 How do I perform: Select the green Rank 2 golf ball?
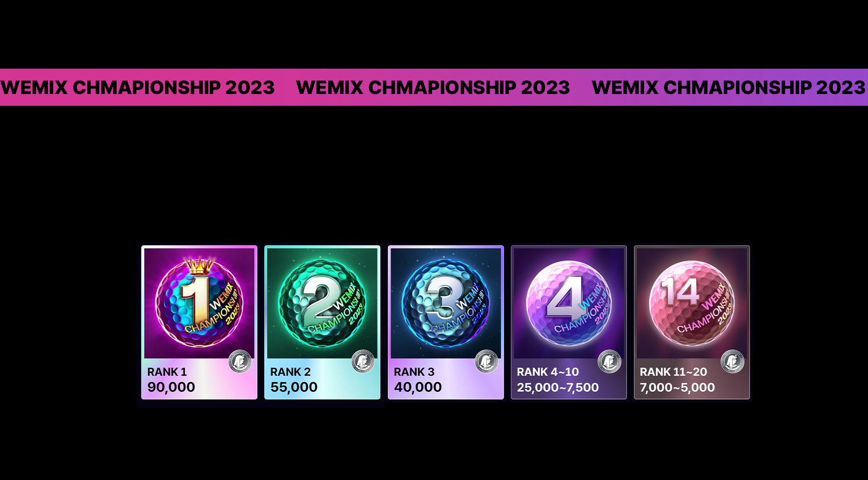(322, 303)
